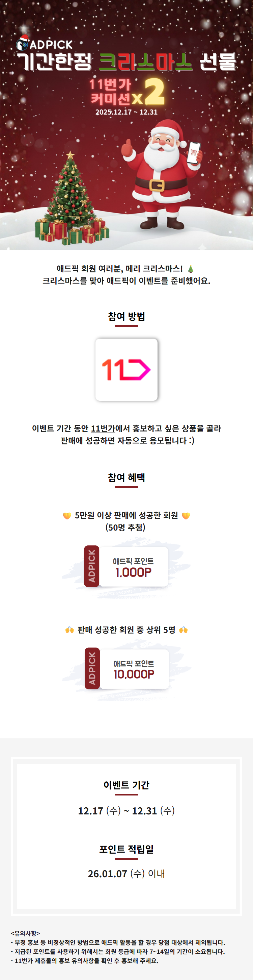Click the Christmas tree emoji after greeting

[x=191, y=269]
